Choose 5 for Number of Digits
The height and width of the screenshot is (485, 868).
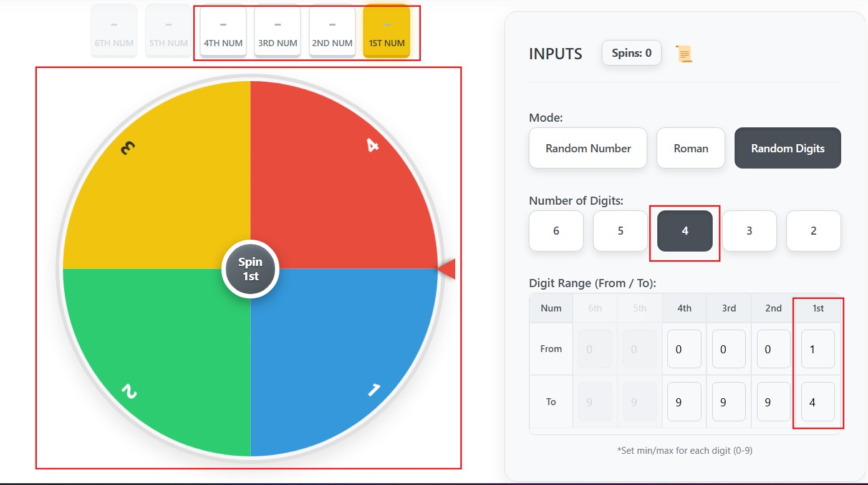(x=620, y=230)
